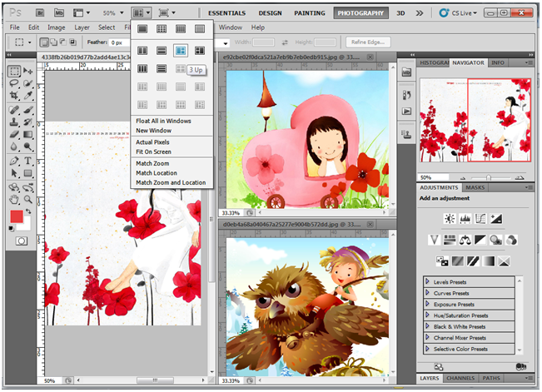The height and width of the screenshot is (392, 542).
Task: Select the Hand tool
Action: coord(14,199)
